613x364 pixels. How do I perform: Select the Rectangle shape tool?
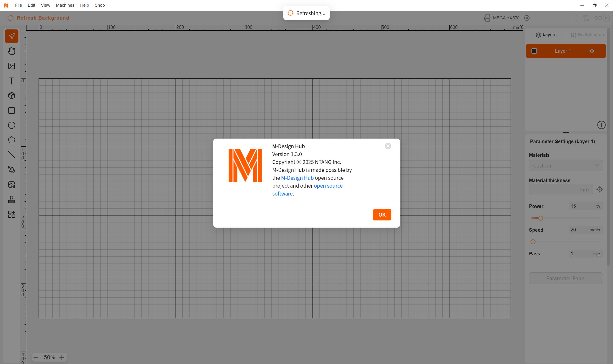[11, 111]
